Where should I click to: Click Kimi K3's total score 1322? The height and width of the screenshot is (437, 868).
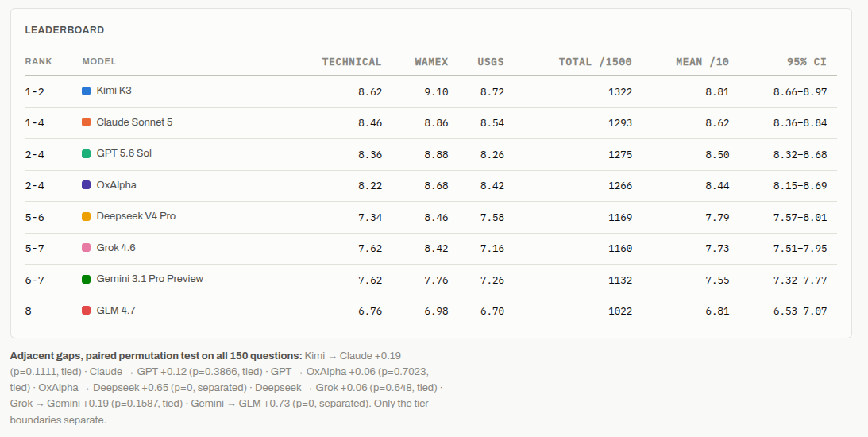coord(620,92)
